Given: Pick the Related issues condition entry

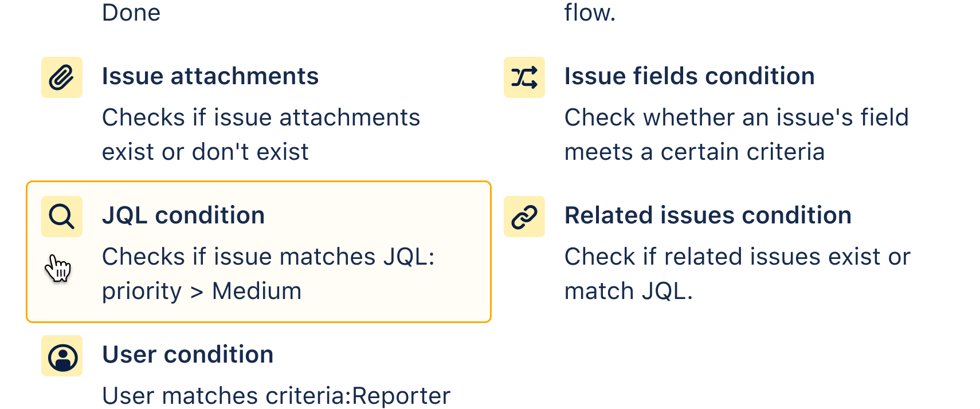Looking at the screenshot, I should (x=708, y=215).
